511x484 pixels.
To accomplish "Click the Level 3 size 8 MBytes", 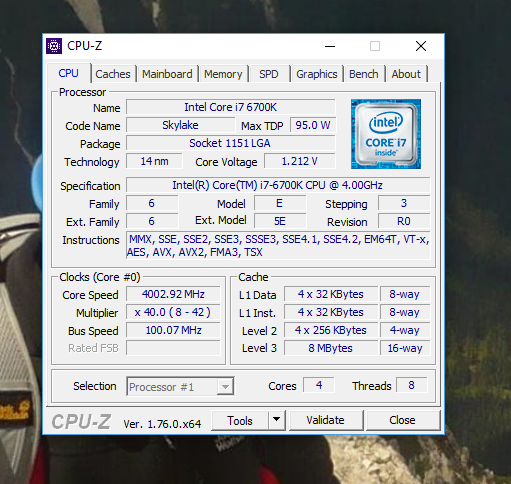I will (331, 348).
